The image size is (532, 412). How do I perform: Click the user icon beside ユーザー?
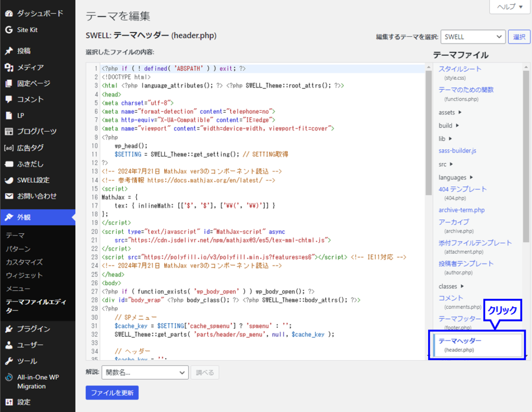[9, 345]
